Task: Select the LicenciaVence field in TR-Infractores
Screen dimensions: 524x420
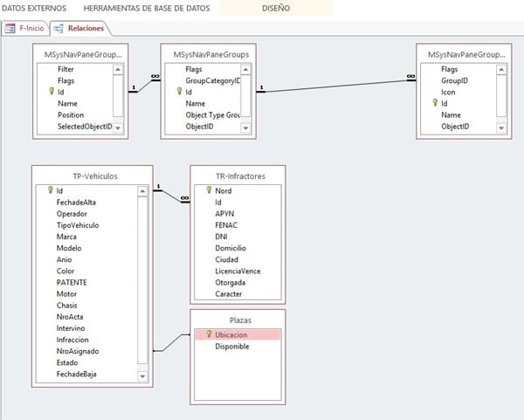Action: (x=238, y=271)
